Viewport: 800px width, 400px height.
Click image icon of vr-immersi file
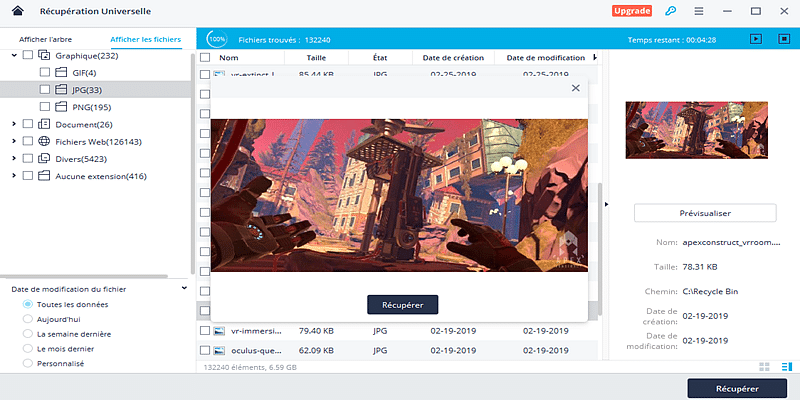point(219,331)
